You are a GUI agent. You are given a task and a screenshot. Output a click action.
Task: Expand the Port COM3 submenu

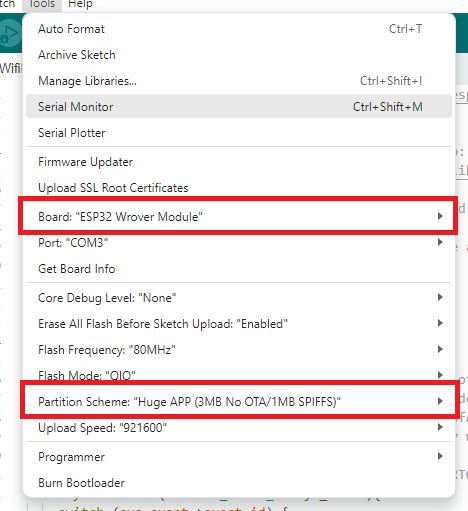(x=239, y=243)
